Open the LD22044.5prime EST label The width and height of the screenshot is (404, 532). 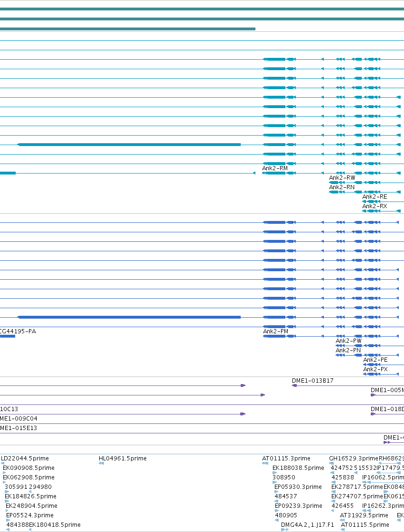[x=25, y=459]
